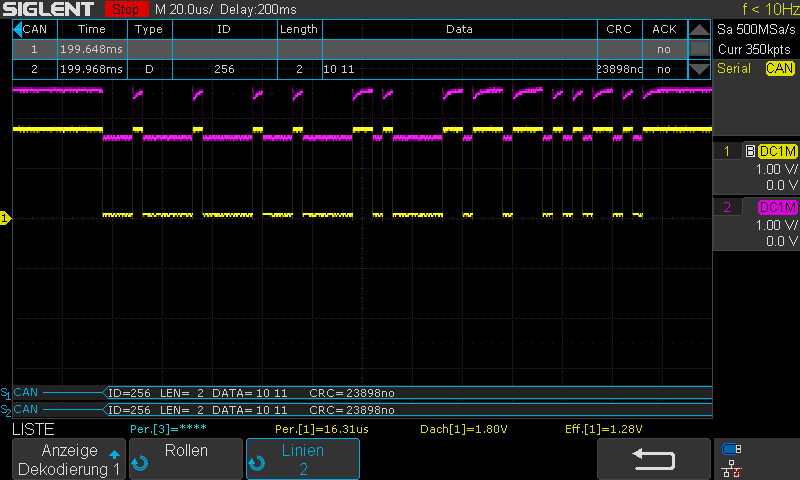Click the blue left arrow beside CAN header

tap(17, 29)
